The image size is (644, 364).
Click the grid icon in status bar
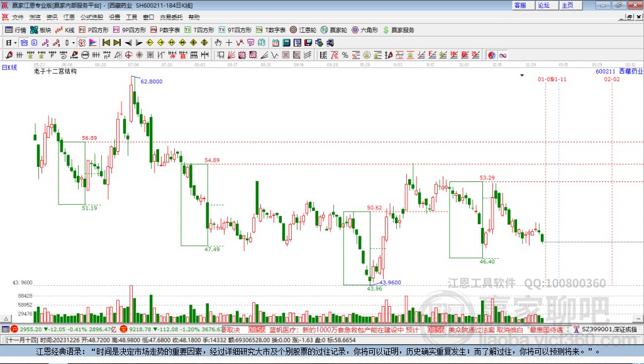click(5, 329)
